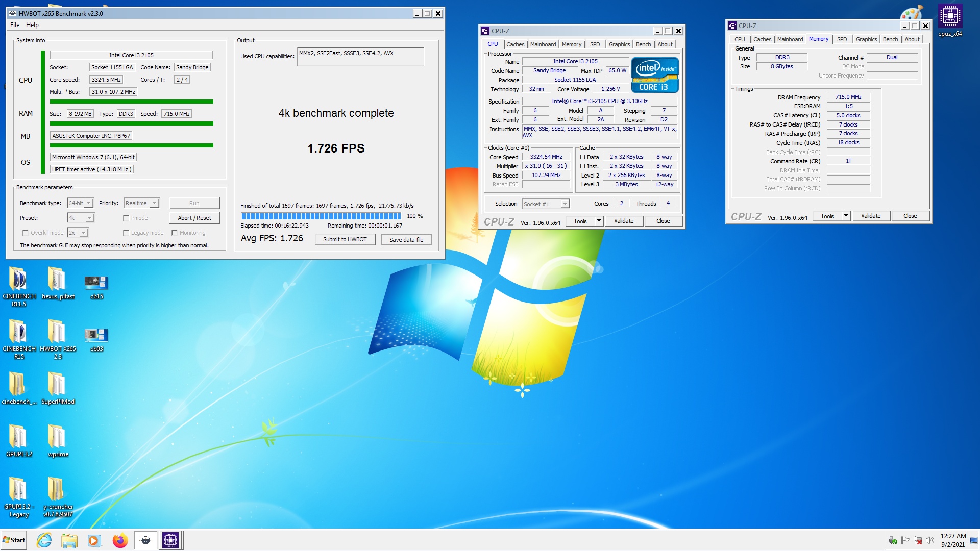Click Close in right CPU-Z window
The height and width of the screenshot is (551, 980).
coord(910,216)
